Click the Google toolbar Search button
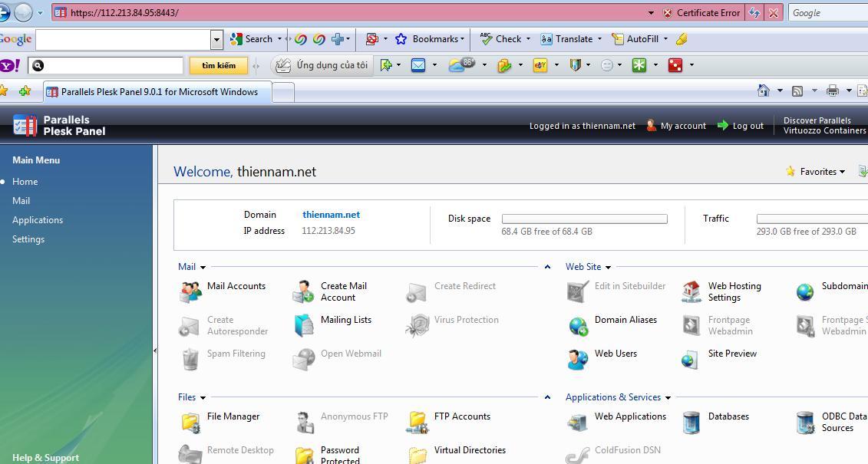Image resolution: width=868 pixels, height=464 pixels. [252, 38]
